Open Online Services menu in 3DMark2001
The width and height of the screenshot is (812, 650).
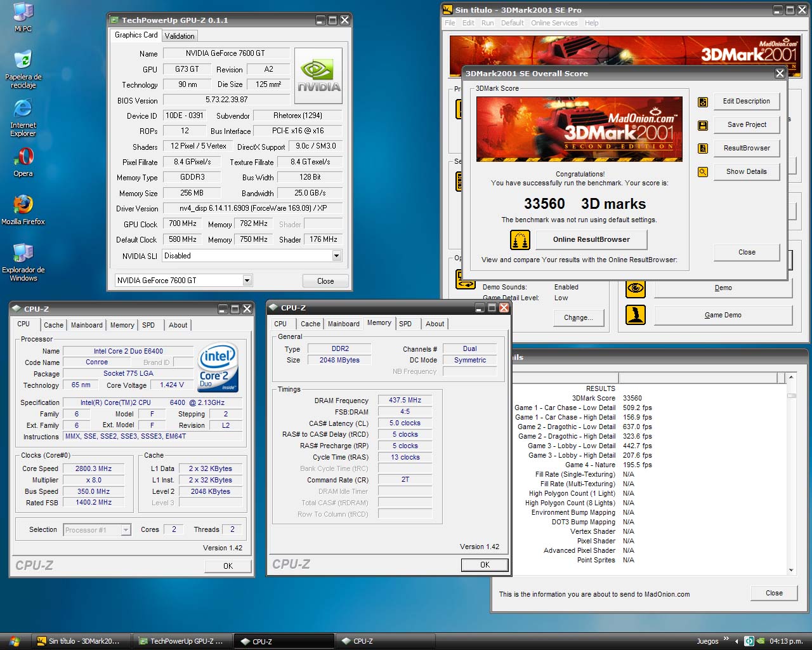pyautogui.click(x=554, y=23)
